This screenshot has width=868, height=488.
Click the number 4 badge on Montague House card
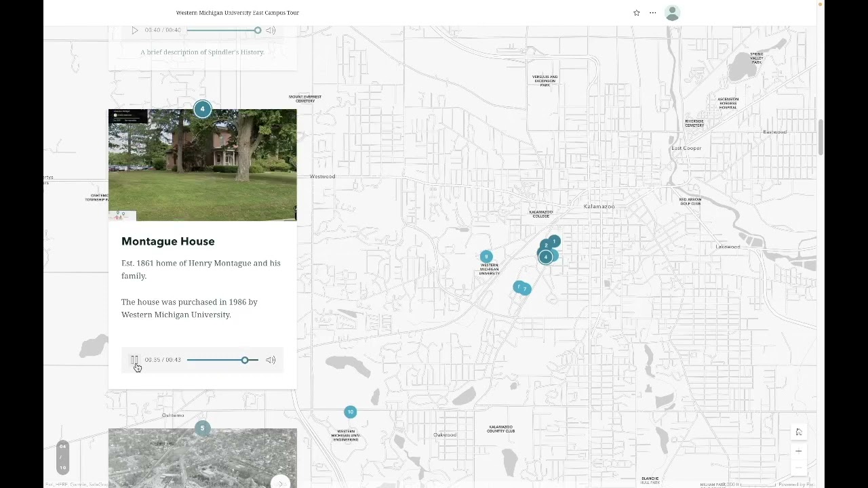click(x=202, y=109)
